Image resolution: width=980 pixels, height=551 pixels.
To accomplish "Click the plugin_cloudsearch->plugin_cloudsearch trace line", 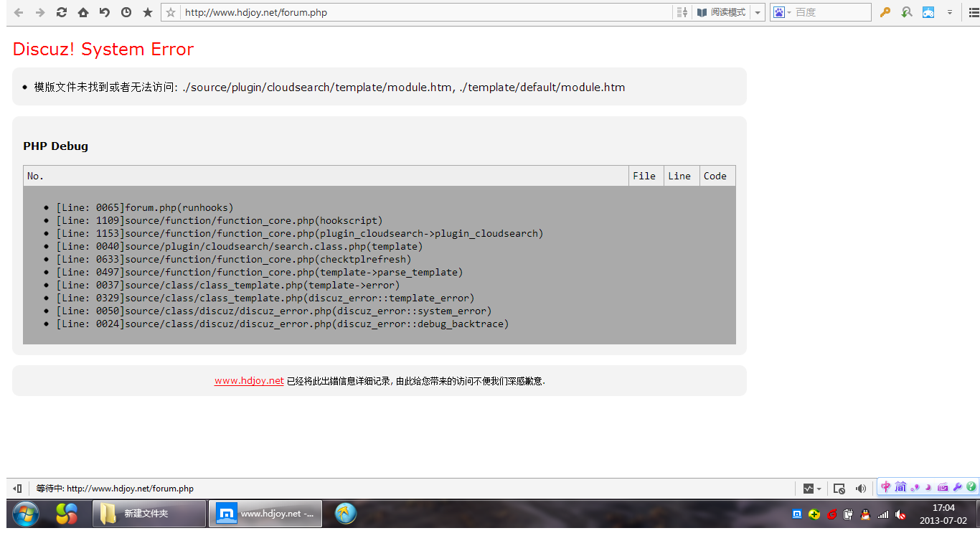I will tap(300, 233).
